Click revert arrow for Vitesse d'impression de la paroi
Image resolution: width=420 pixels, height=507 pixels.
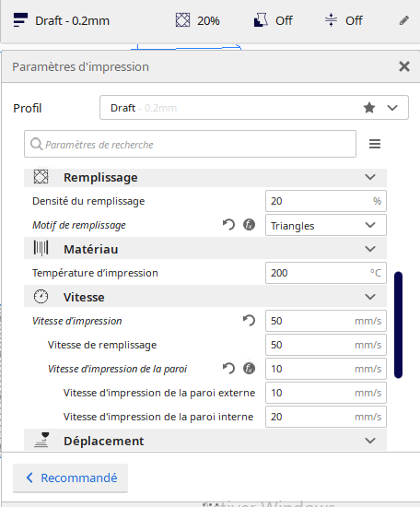pos(228,369)
